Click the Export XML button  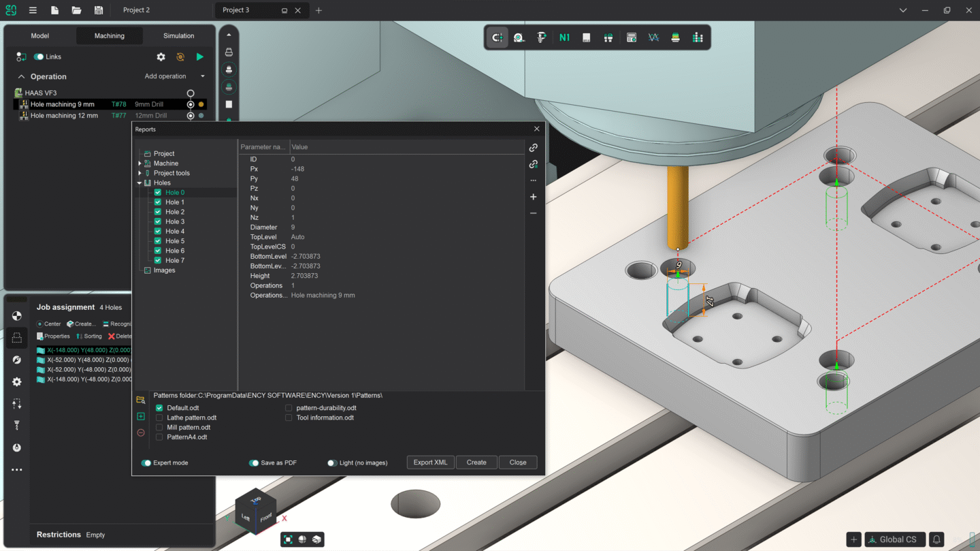(430, 462)
